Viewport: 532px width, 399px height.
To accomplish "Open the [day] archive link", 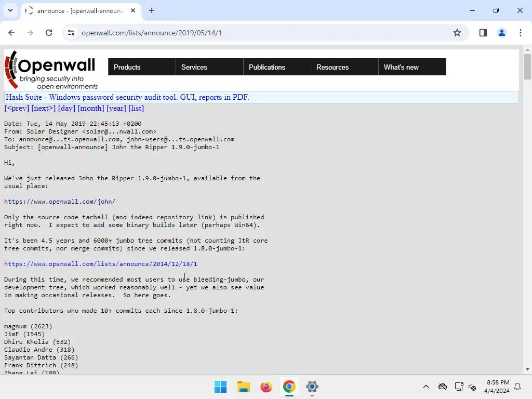I will [x=66, y=108].
